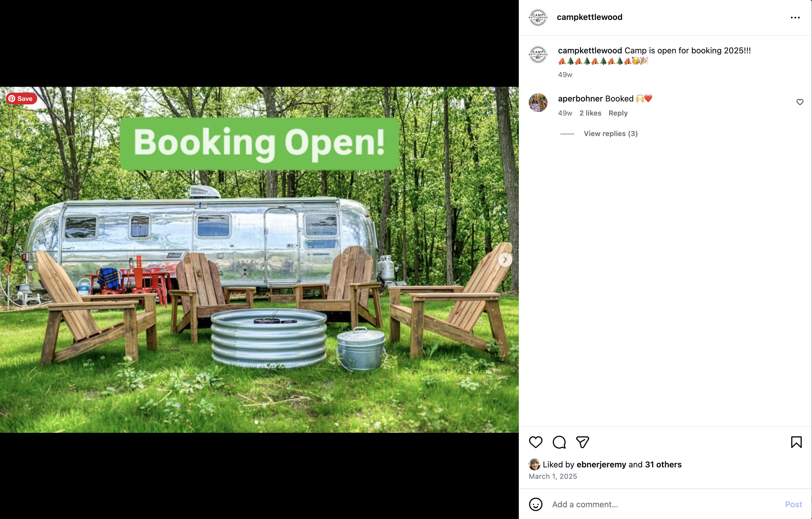This screenshot has height=519, width=812.
Task: Open emoji picker smiley icon
Action: [x=535, y=504]
